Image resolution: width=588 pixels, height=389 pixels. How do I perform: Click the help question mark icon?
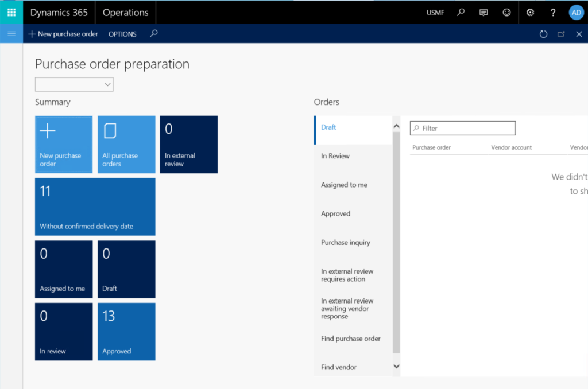[x=553, y=12]
